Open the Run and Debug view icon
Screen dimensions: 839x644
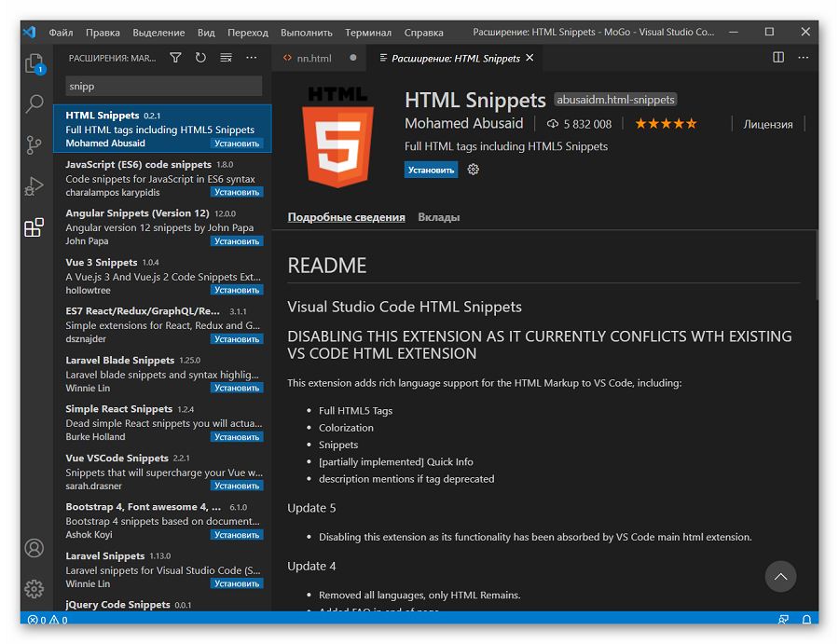pos(34,186)
